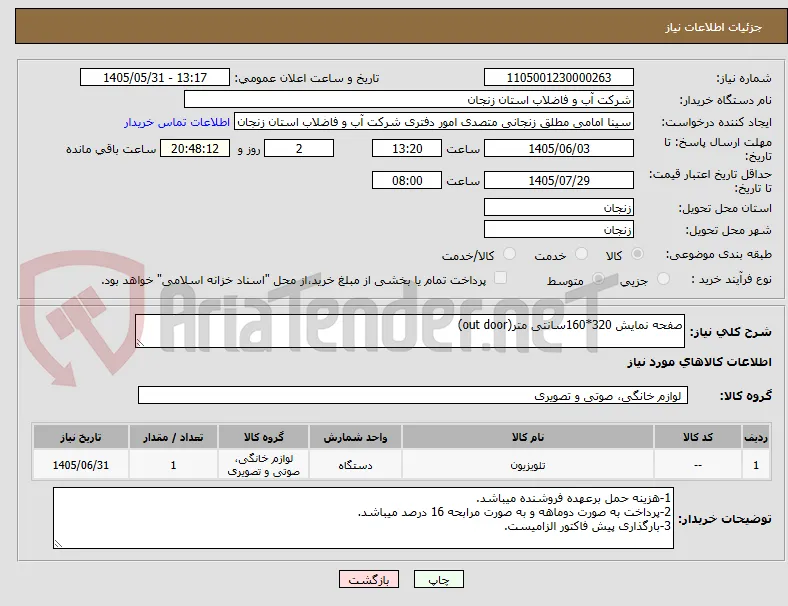Click the announcement date field 1405/05/31 - 13:17
Viewport: 788px width, 606px height.
click(155, 77)
